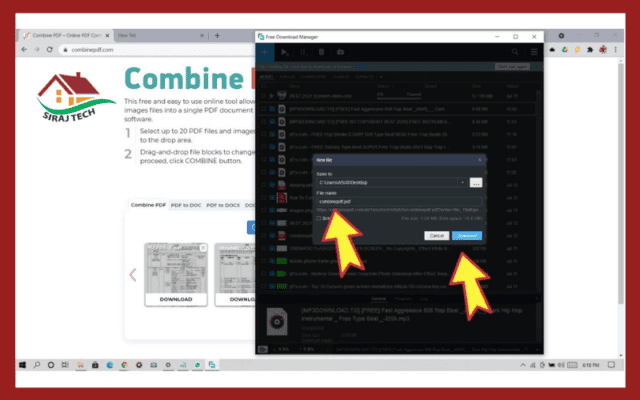Open a new Chrome tab with the plus

pyautogui.click(x=217, y=36)
